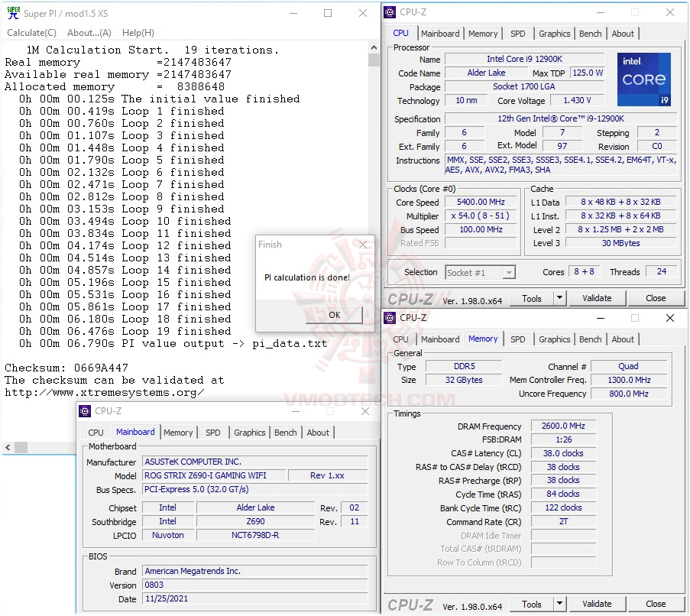690x616 pixels.
Task: Click Multiplier value x 54.0 (8 - 51)
Action: pos(481,216)
